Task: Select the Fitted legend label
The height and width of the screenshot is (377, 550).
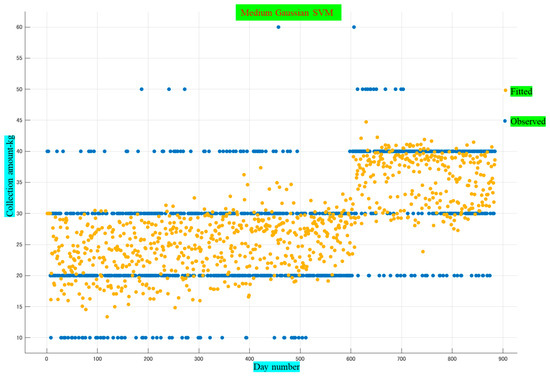Action: (x=521, y=92)
